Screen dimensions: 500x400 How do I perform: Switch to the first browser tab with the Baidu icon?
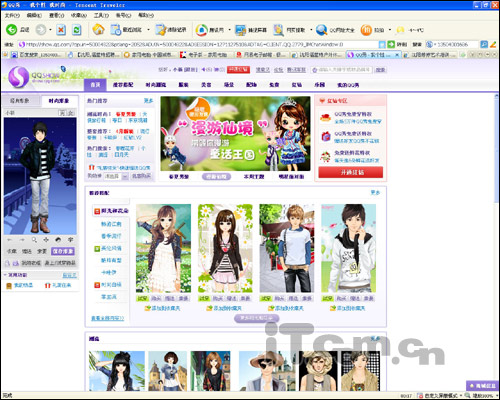36,55
